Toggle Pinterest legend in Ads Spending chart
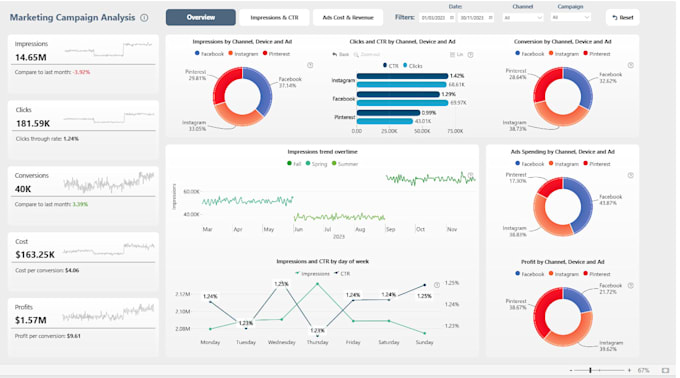The height and width of the screenshot is (378, 680). [597, 164]
